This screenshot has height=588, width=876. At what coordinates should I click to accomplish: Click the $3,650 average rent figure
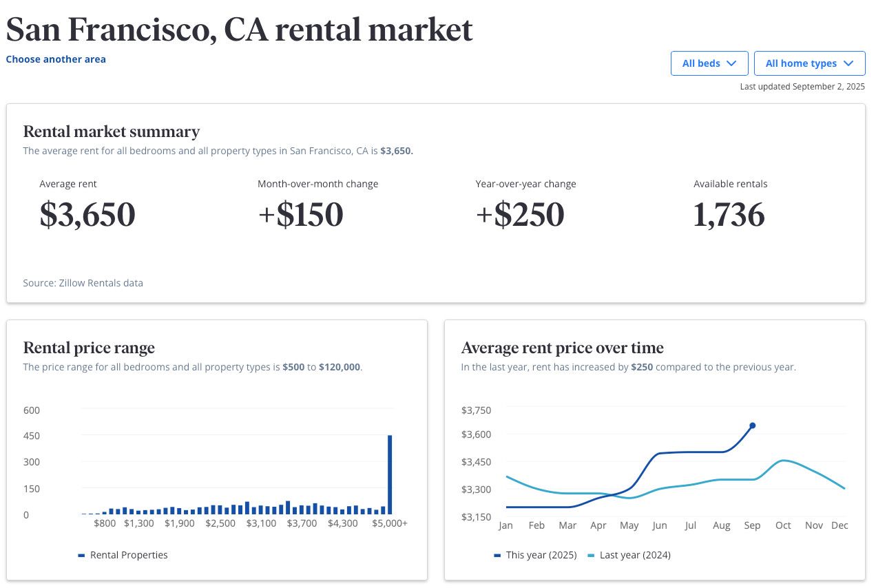tap(87, 215)
